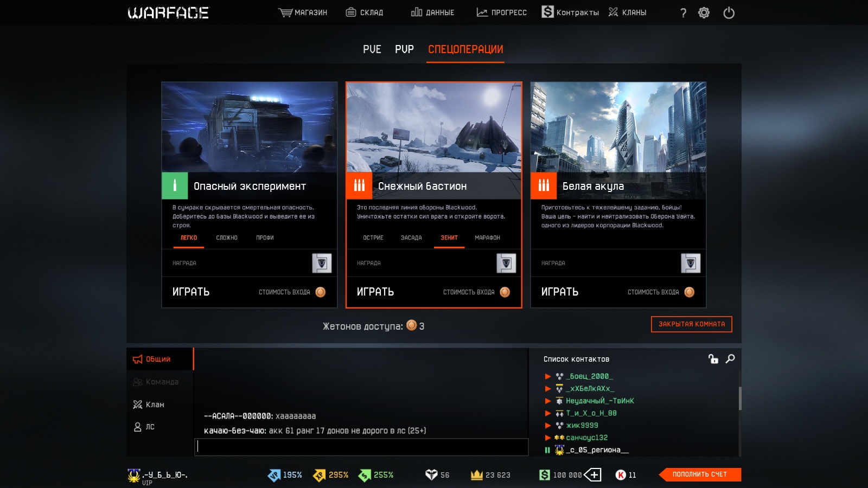Image resolution: width=868 pixels, height=488 pixels.
Task: Click the rank badge of Неудачный_-ТвИнК
Action: (559, 401)
